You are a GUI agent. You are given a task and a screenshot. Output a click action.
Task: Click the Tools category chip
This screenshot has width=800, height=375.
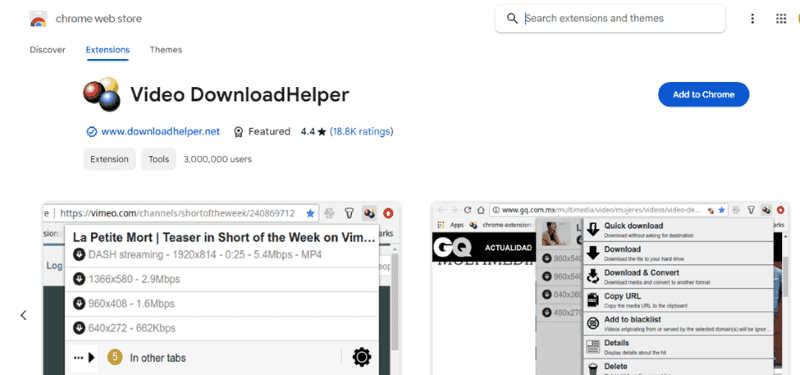tap(159, 159)
